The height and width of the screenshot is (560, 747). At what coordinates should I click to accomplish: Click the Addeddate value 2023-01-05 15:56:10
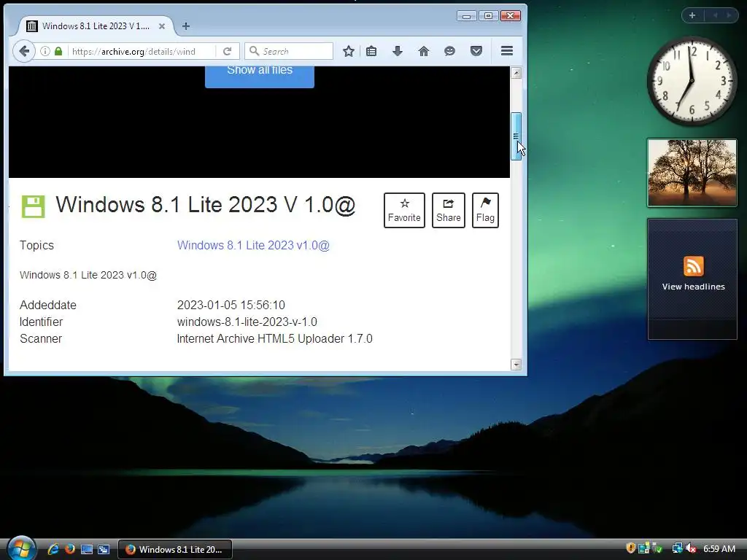point(231,305)
